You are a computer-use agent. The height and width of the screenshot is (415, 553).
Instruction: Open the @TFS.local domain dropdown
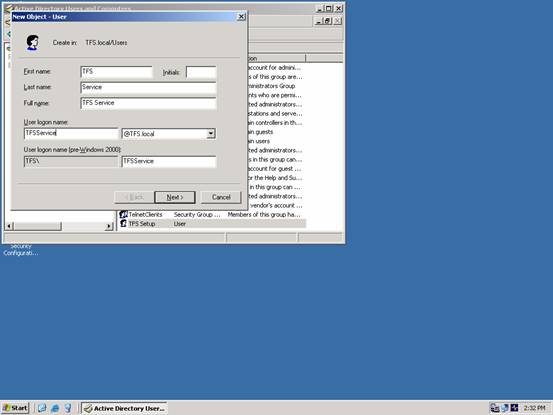pos(211,134)
